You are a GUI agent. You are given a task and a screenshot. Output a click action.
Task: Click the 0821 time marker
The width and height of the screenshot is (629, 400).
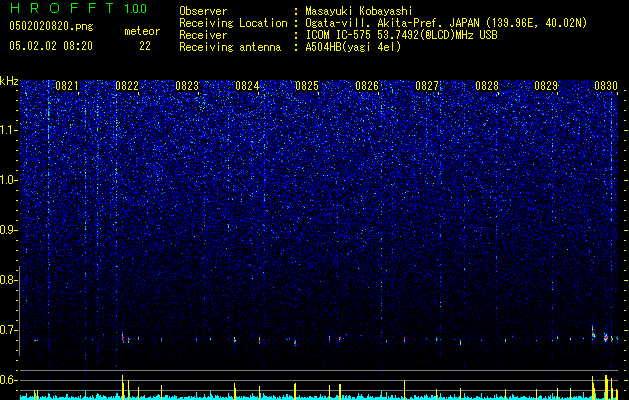pos(67,86)
